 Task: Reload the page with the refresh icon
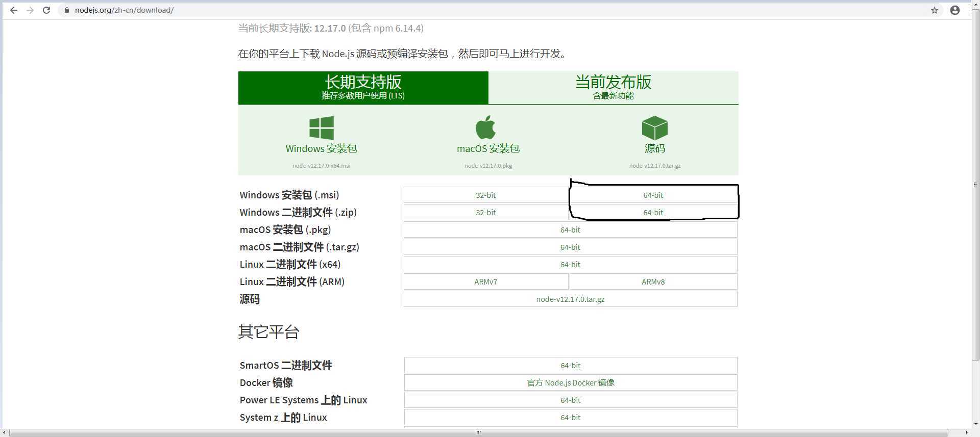tap(46, 10)
